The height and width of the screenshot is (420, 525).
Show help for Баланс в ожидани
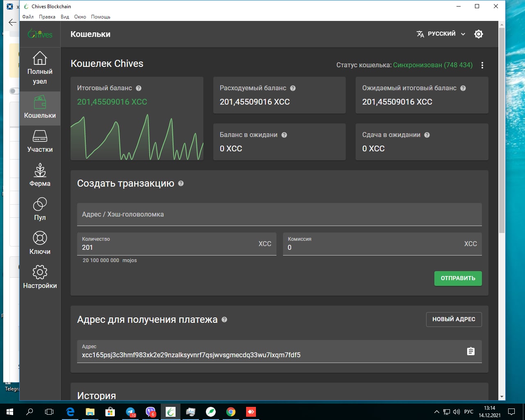pyautogui.click(x=284, y=135)
